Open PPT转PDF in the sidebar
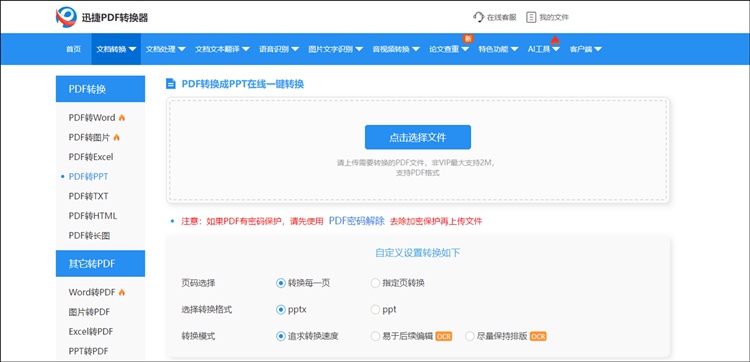The image size is (750, 362). (88, 351)
